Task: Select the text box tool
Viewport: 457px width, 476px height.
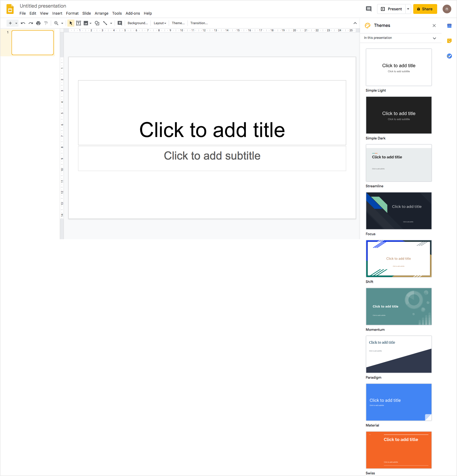Action: (x=79, y=23)
